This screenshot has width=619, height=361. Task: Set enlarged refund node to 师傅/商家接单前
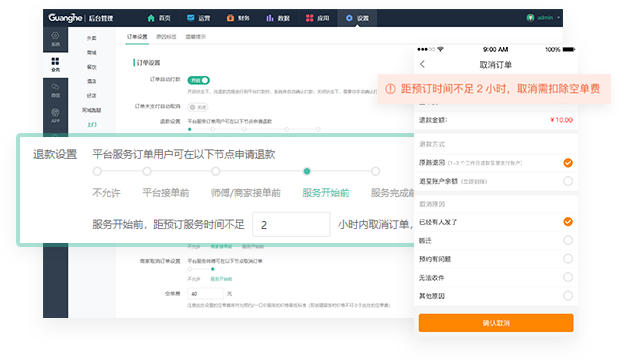click(x=215, y=171)
